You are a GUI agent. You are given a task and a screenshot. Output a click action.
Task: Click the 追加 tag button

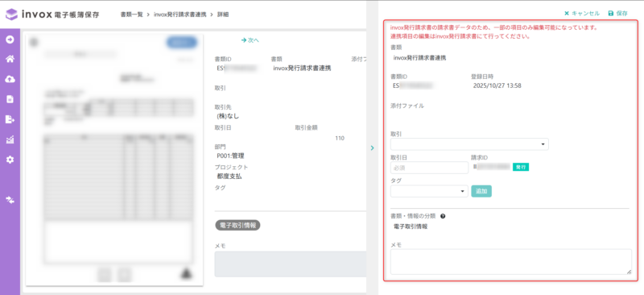point(481,191)
